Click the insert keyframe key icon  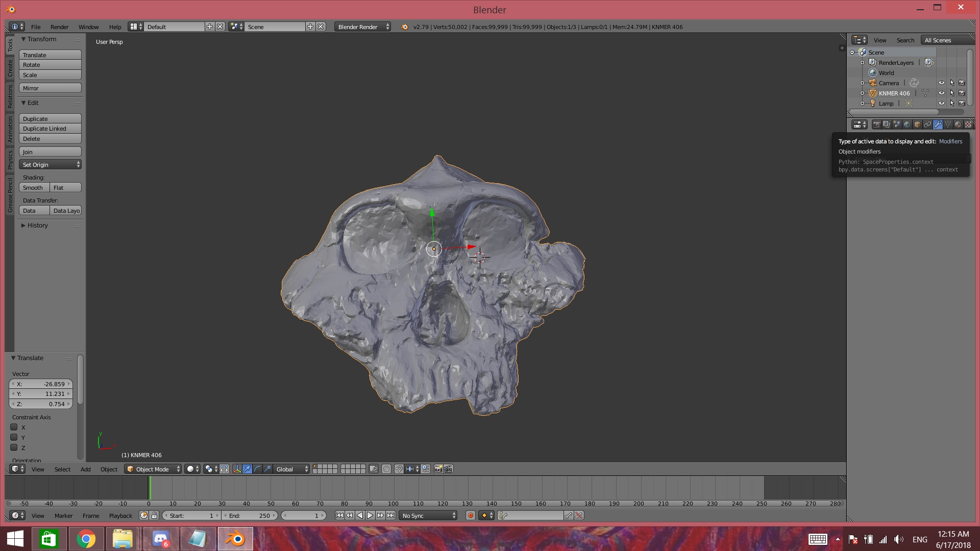click(569, 515)
